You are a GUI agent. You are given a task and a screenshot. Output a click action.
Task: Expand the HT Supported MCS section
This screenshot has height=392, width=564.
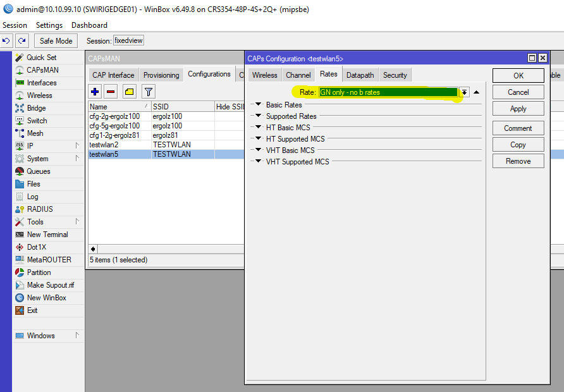click(x=258, y=139)
